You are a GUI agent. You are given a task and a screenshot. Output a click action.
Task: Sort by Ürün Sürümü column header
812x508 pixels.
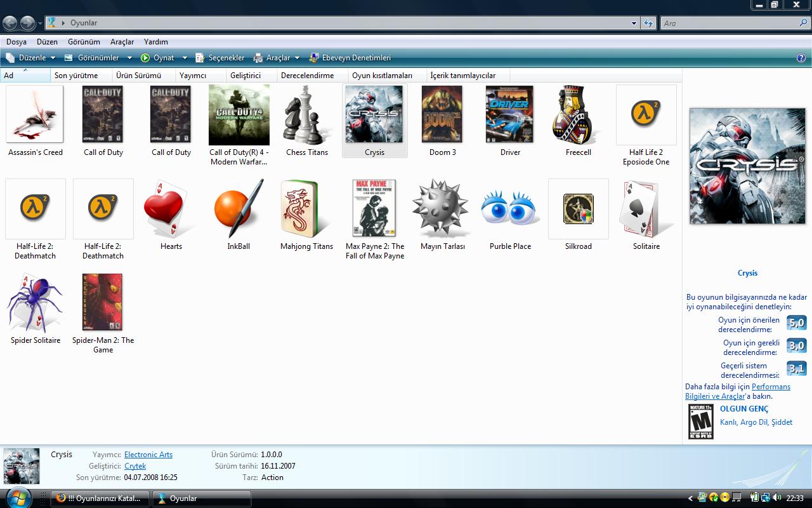pyautogui.click(x=143, y=76)
